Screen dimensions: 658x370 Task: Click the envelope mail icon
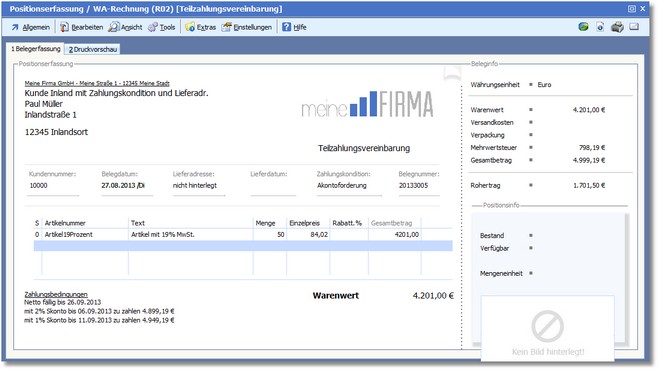pos(634,27)
